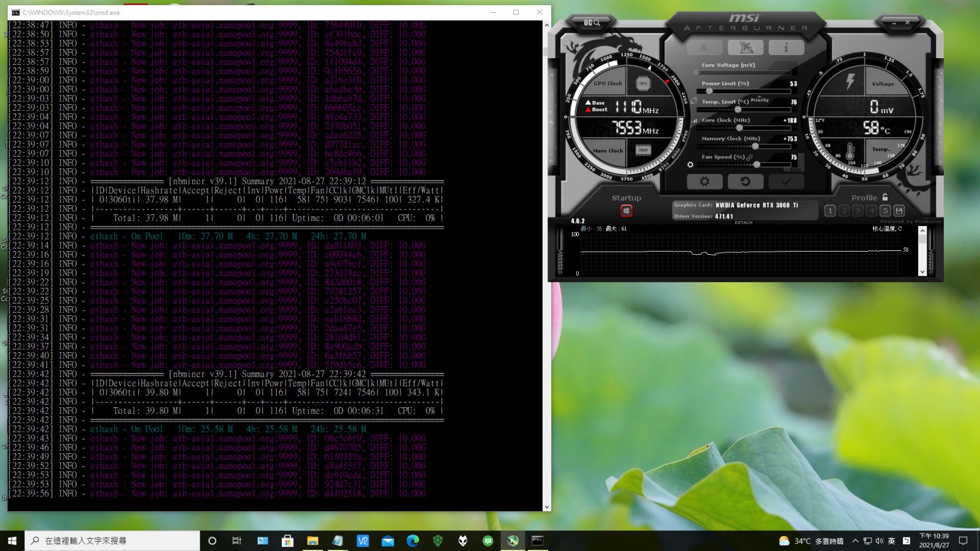Toggle Apply at Windows Startup button
980x551 pixels.
click(x=626, y=211)
